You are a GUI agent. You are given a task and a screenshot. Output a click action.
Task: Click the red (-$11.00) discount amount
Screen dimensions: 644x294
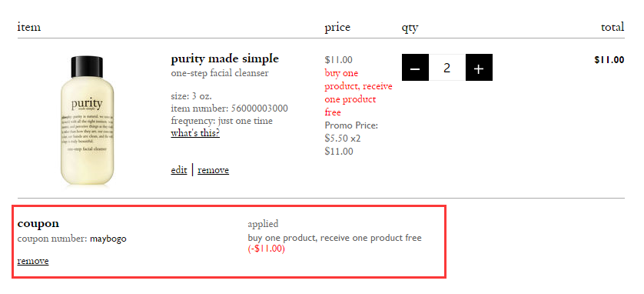266,249
